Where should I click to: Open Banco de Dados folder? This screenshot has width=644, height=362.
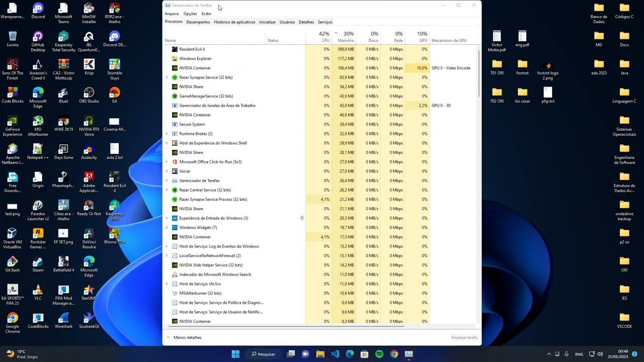[599, 13]
